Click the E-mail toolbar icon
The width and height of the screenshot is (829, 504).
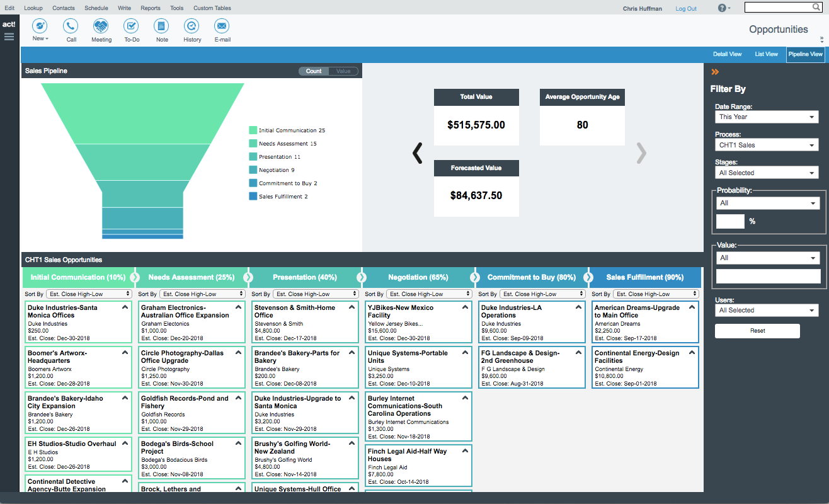pos(222,26)
